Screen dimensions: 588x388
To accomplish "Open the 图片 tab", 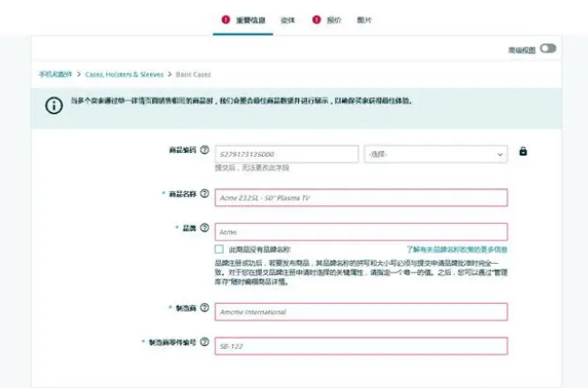I will [364, 21].
